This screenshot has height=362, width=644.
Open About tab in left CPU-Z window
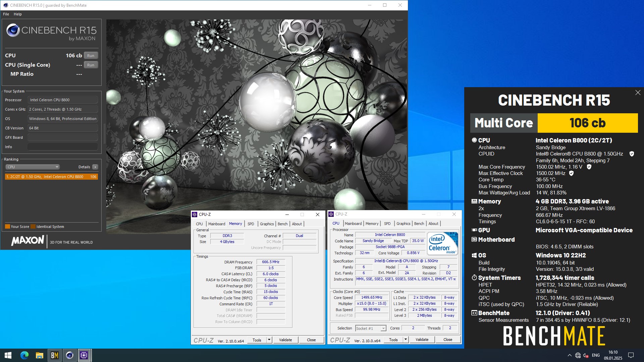point(297,224)
